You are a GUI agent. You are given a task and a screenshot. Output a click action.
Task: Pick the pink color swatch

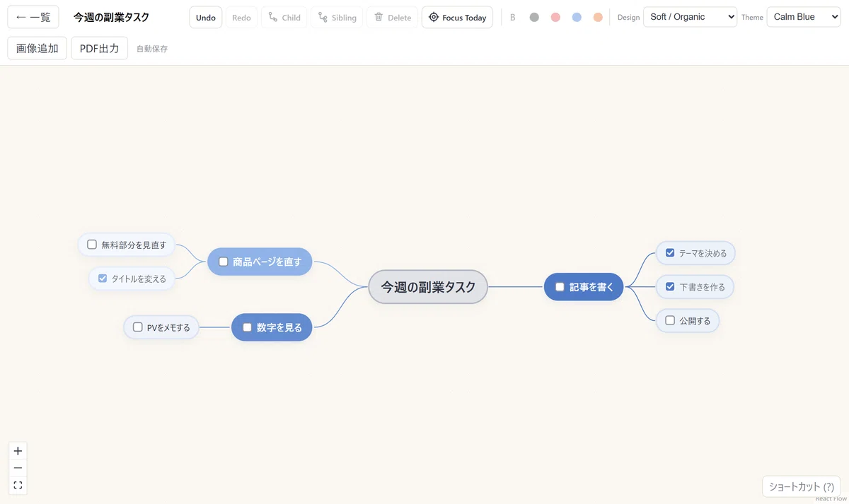click(x=555, y=17)
